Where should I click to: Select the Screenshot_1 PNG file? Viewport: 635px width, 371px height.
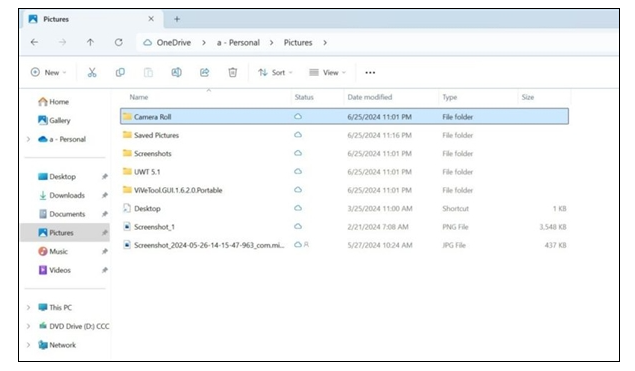coord(344,227)
